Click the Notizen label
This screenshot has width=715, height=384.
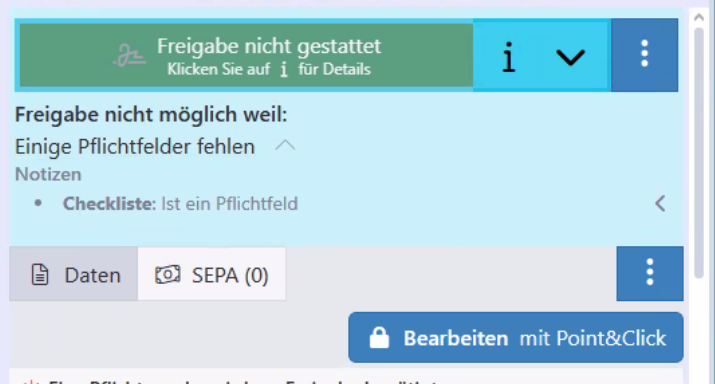pyautogui.click(x=48, y=174)
